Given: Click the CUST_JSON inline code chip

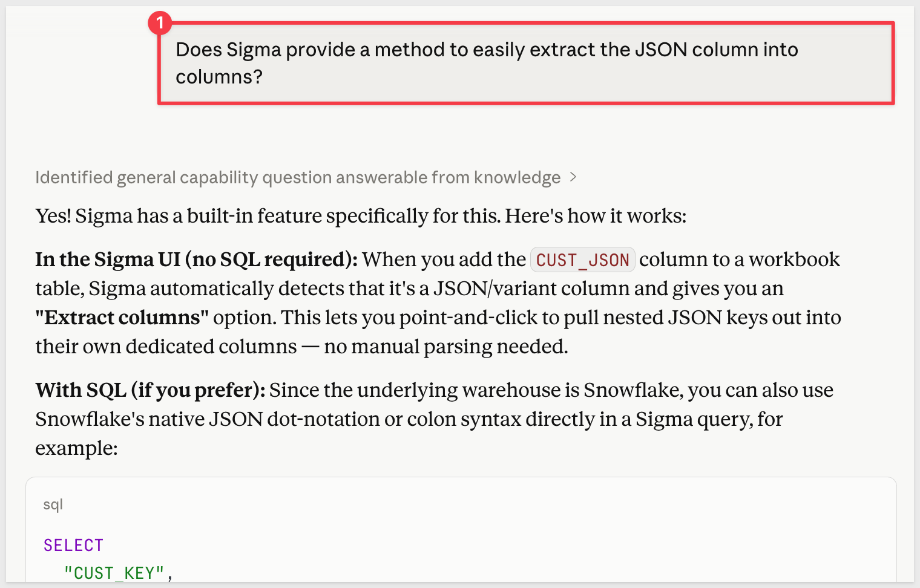Looking at the screenshot, I should [582, 260].
